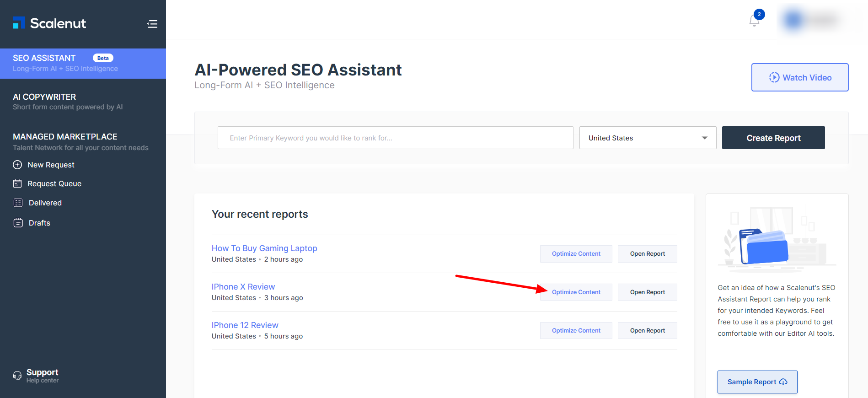Collapse the sidebar with the hamburger icon
868x398 pixels.
pyautogui.click(x=152, y=24)
